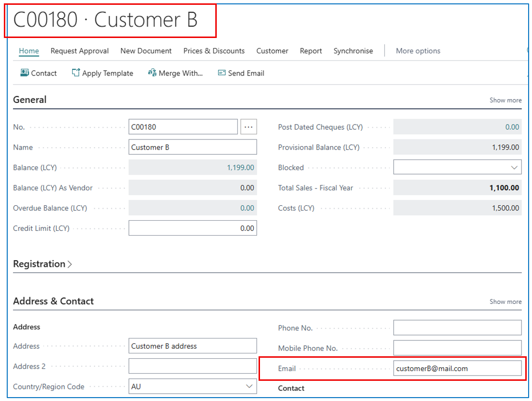Expand the Registration section
The height and width of the screenshot is (401, 532).
click(42, 264)
